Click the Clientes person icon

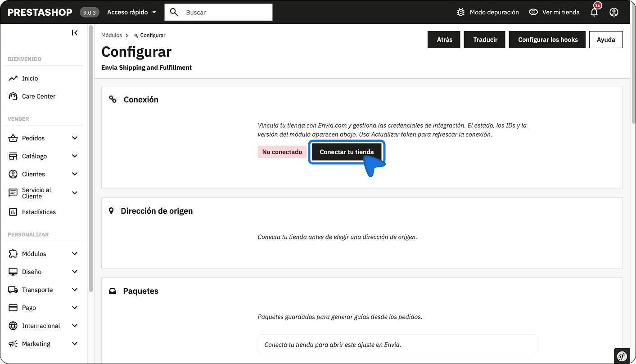[13, 174]
